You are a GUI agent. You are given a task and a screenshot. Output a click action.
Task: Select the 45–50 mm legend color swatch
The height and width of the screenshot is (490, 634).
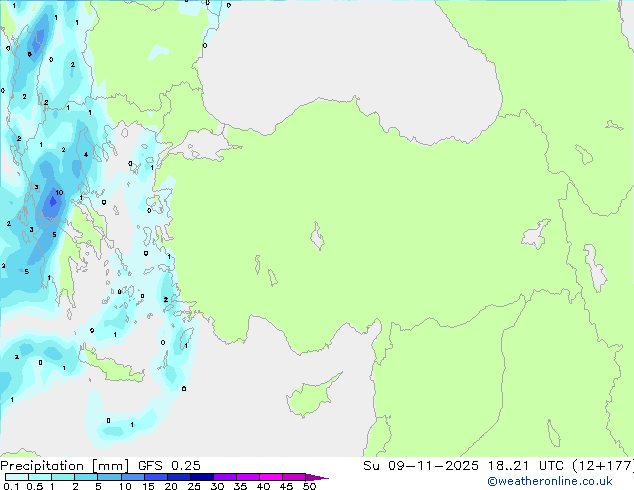pyautogui.click(x=294, y=477)
